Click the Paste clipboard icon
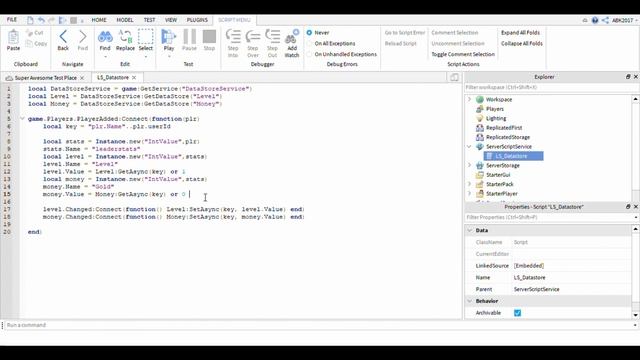Image resolution: width=640 pixels, height=360 pixels. pyautogui.click(x=13, y=37)
